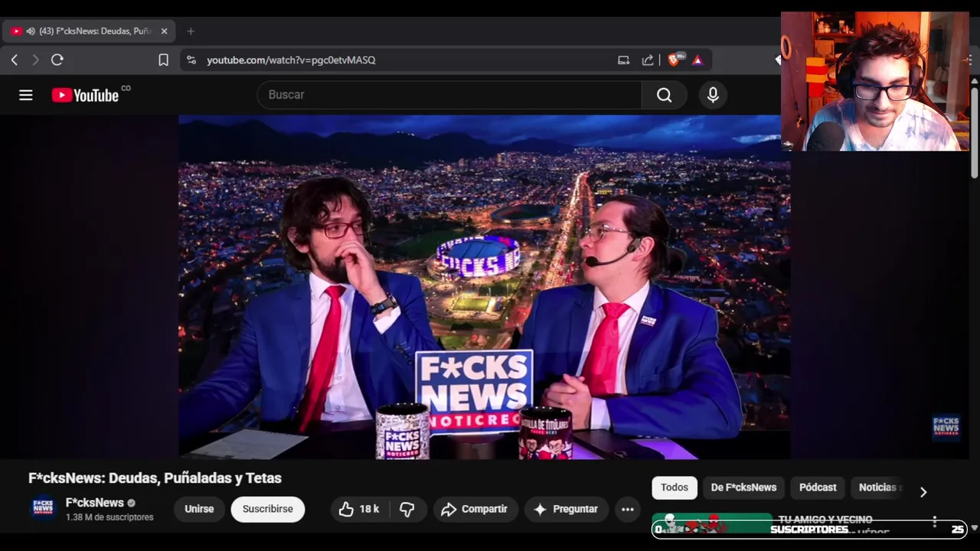
Task: Go back with browser back arrow
Action: 15,60
